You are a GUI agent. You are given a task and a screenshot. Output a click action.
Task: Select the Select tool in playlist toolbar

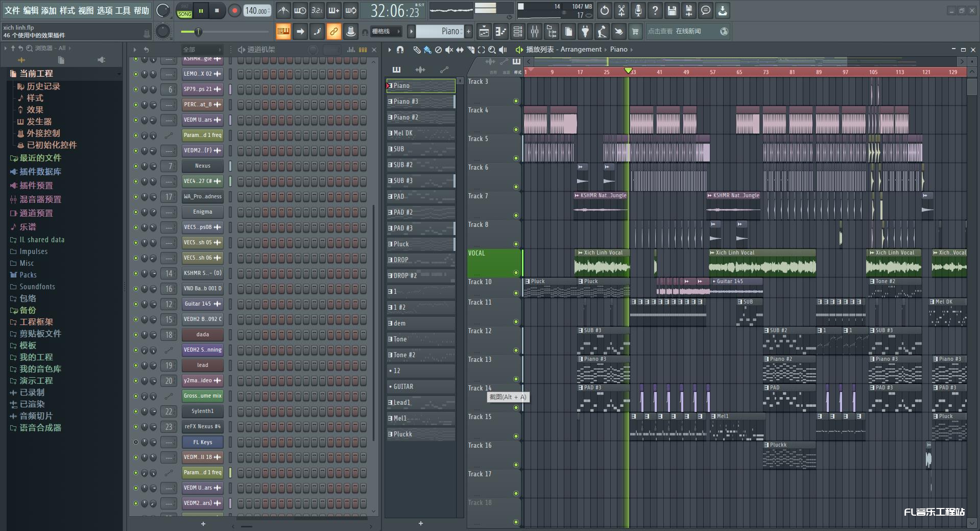point(481,50)
